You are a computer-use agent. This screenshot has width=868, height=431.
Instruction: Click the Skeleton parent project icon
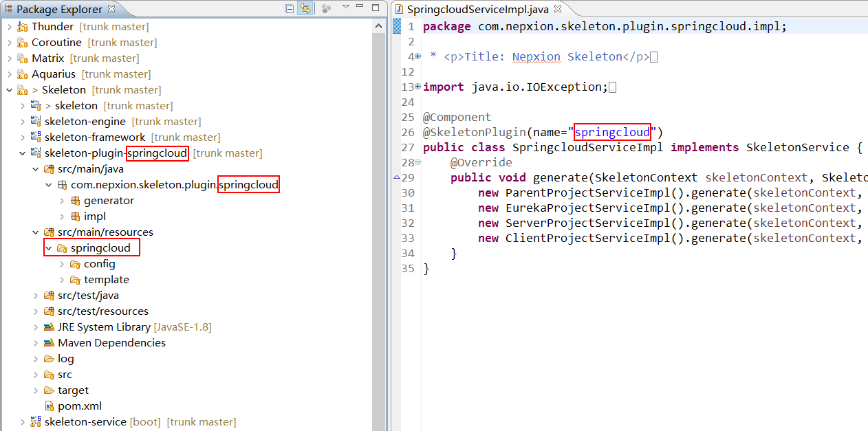point(23,90)
